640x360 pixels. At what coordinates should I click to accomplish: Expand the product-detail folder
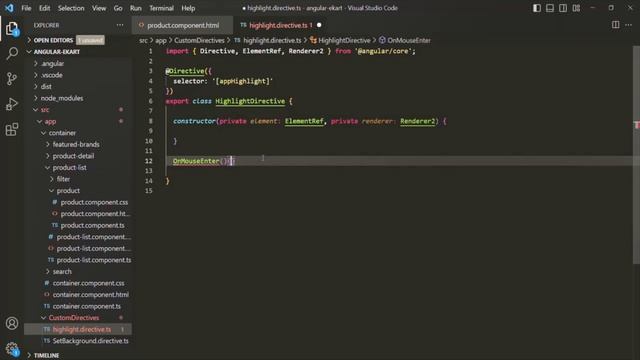(x=73, y=156)
